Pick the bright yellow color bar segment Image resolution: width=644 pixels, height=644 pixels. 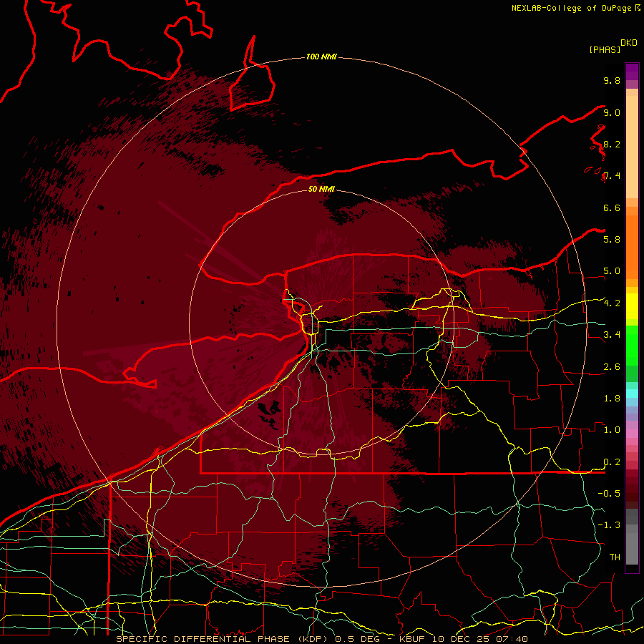(632, 306)
